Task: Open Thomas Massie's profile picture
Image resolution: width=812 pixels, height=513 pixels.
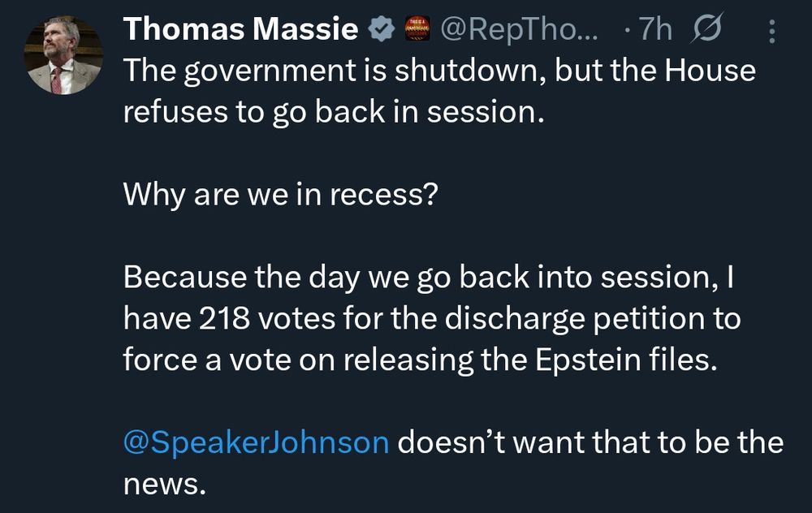Action: (63, 55)
